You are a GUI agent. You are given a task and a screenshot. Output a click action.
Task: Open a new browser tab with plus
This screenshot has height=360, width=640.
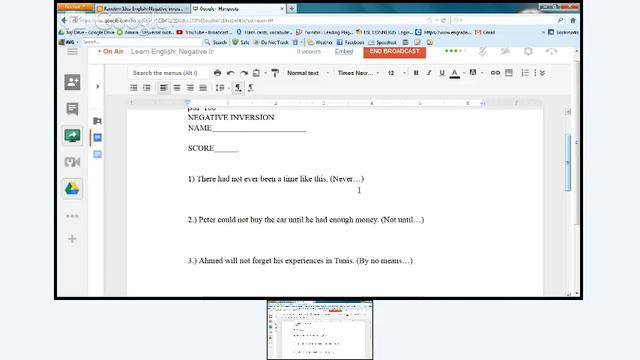tap(292, 9)
